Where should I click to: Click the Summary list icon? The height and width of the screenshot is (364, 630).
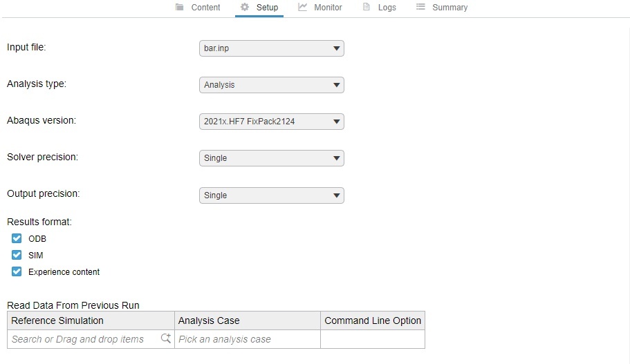click(420, 7)
